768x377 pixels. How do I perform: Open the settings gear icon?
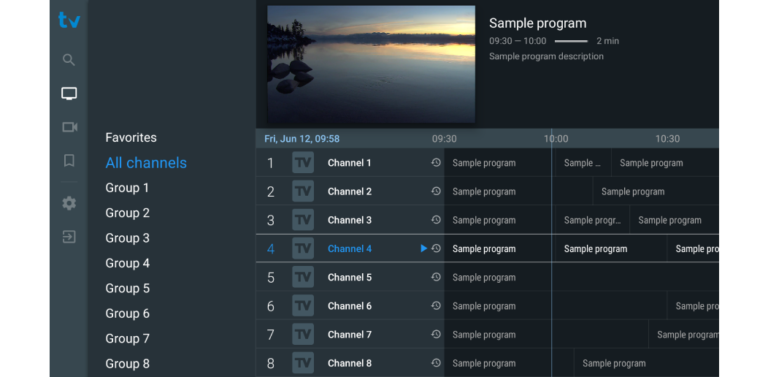pyautogui.click(x=69, y=203)
